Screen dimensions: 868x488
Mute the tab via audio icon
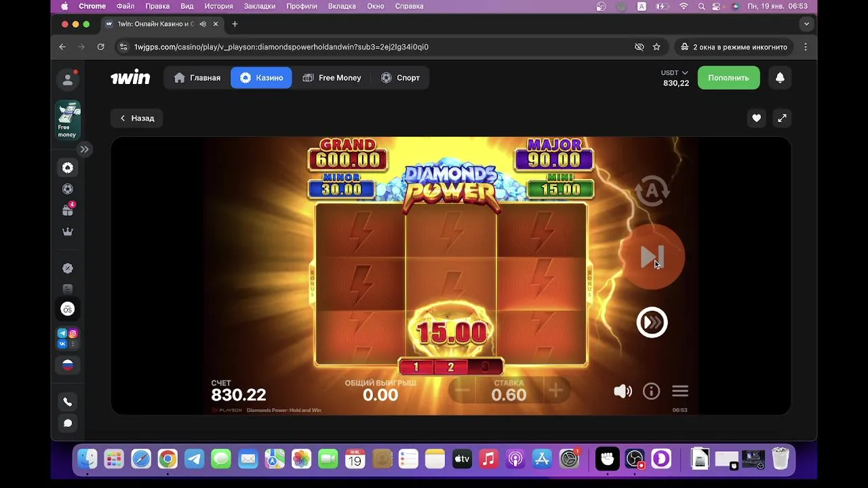tap(203, 24)
